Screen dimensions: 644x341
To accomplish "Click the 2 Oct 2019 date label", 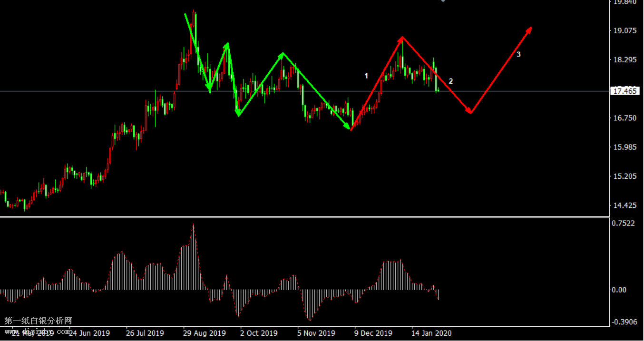I will click(259, 333).
